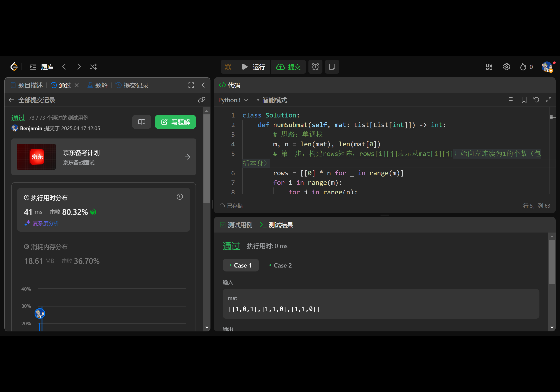The height and width of the screenshot is (392, 560).
Task: Open settings gear in top bar
Action: click(506, 67)
